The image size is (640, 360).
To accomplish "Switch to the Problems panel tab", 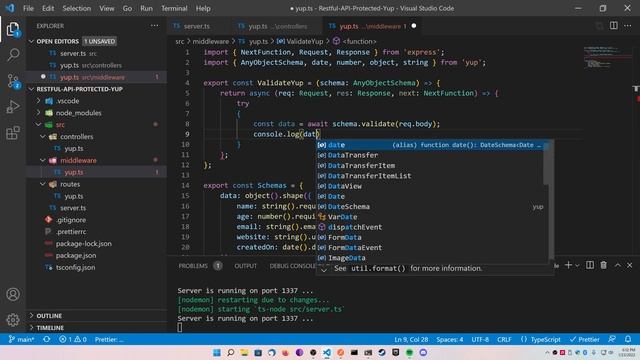I will 193,266.
